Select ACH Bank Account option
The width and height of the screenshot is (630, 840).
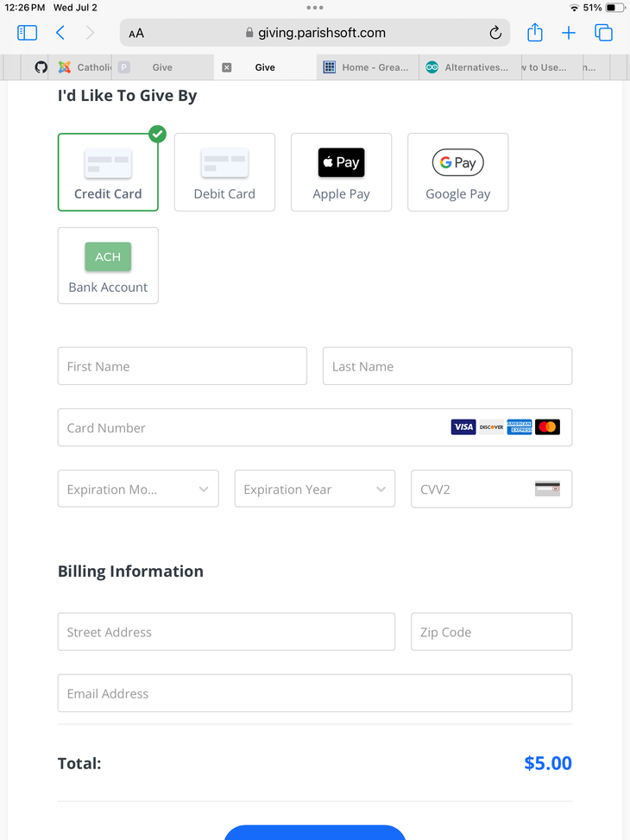click(x=108, y=266)
